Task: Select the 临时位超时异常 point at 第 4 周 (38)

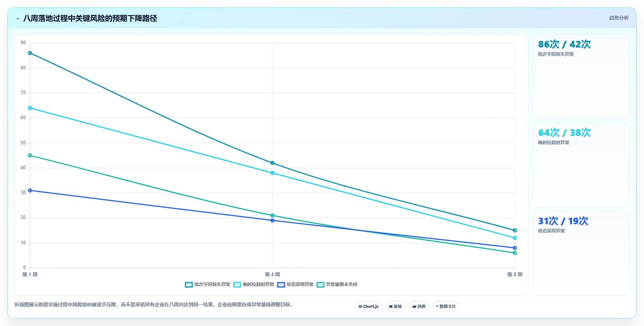Action: click(272, 173)
